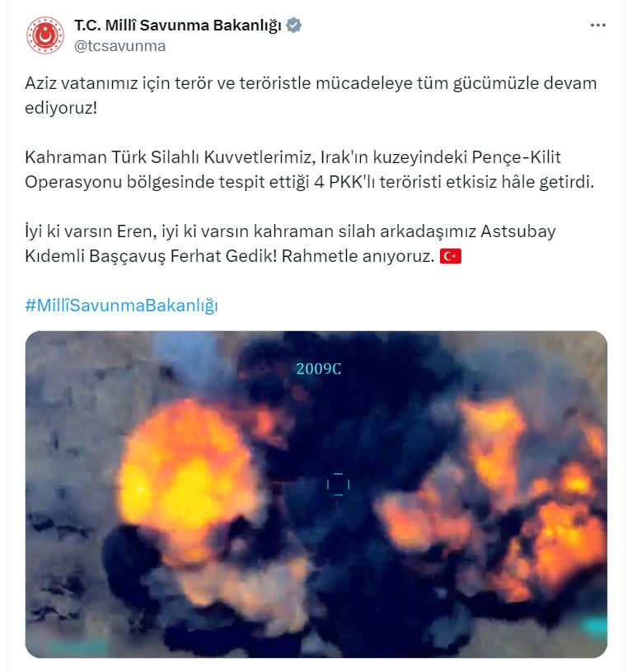Open the #MillîSavunmaBakanlığı hashtag
Viewport: 641px width, 672px height.
[x=121, y=306]
